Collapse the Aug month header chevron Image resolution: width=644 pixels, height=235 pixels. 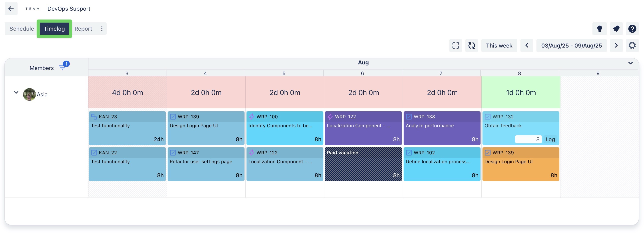630,63
